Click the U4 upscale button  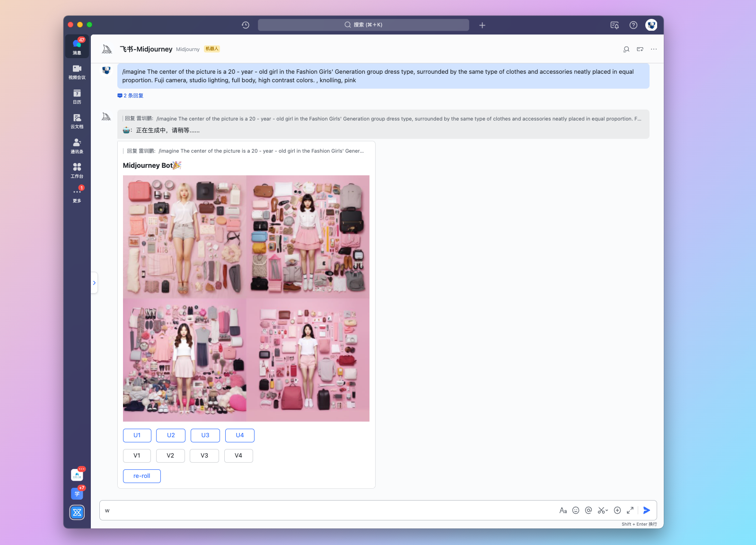pyautogui.click(x=240, y=435)
